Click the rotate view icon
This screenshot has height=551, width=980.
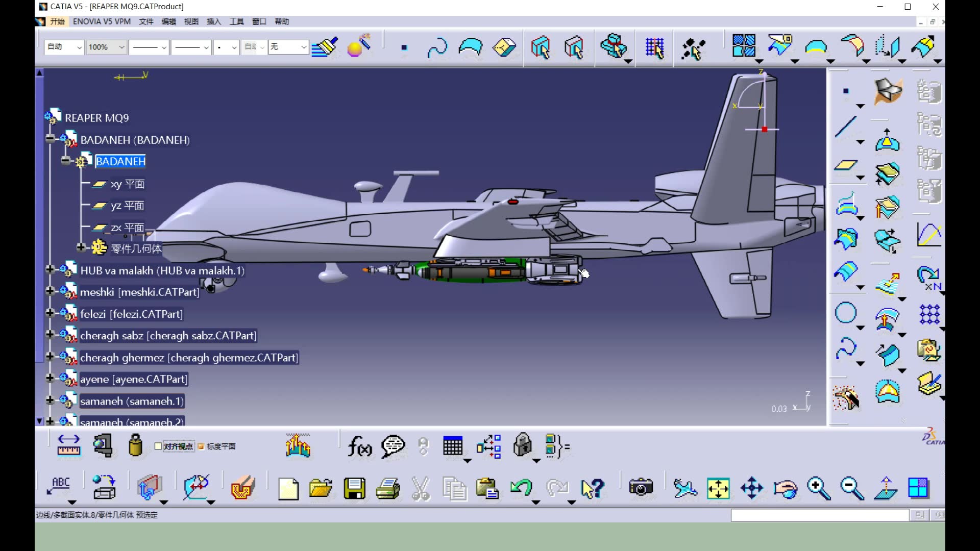(785, 489)
